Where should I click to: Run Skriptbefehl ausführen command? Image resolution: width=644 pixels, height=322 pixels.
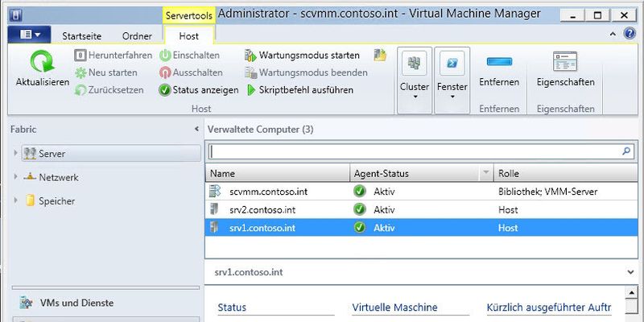point(251,90)
